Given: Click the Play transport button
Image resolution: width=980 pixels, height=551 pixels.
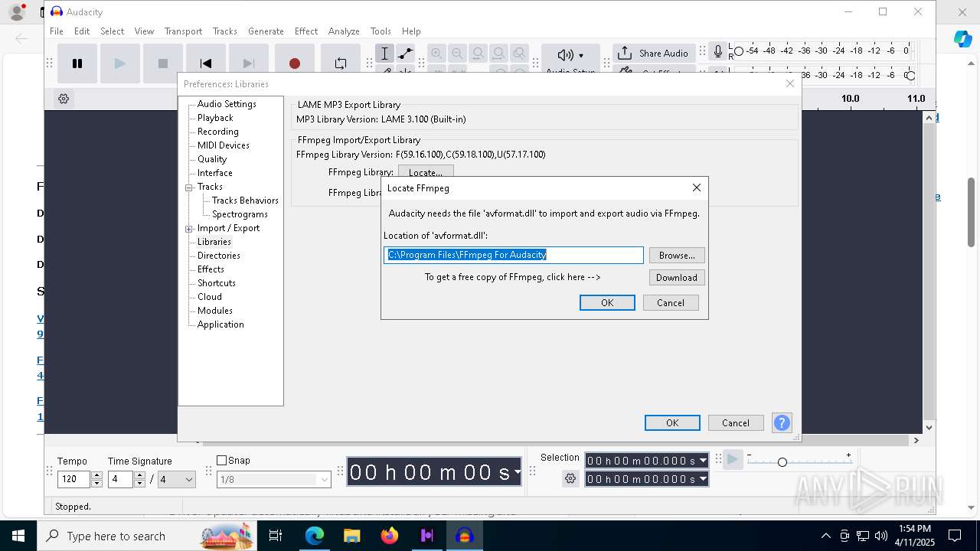Looking at the screenshot, I should coord(119,64).
